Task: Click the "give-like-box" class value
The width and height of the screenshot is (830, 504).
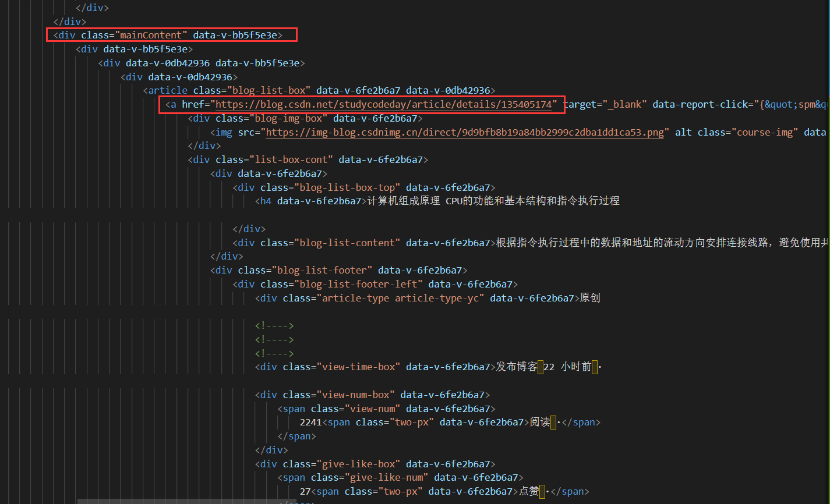Action: 358,464
